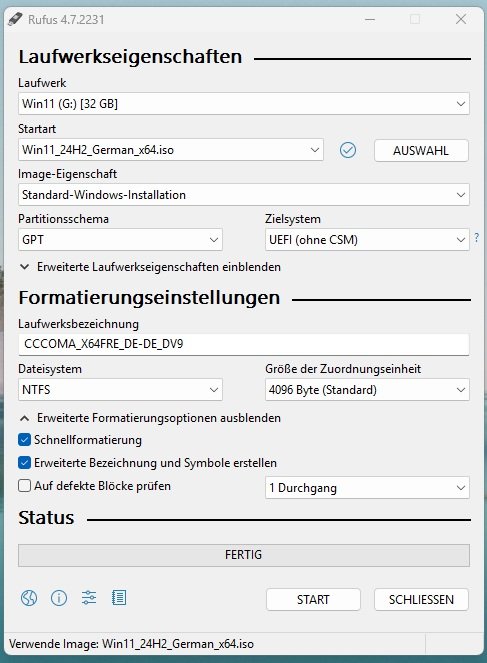
Task: Open the Dateisystem dropdown set to NTFS
Action: point(120,389)
